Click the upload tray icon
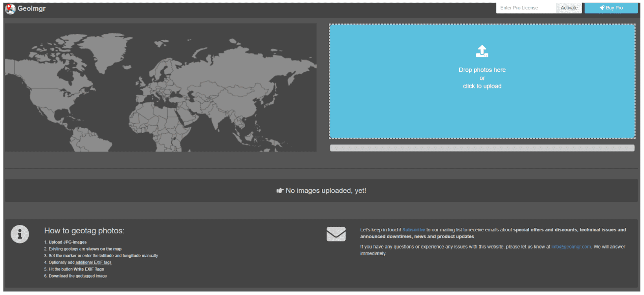This screenshot has width=644, height=295. click(x=482, y=51)
